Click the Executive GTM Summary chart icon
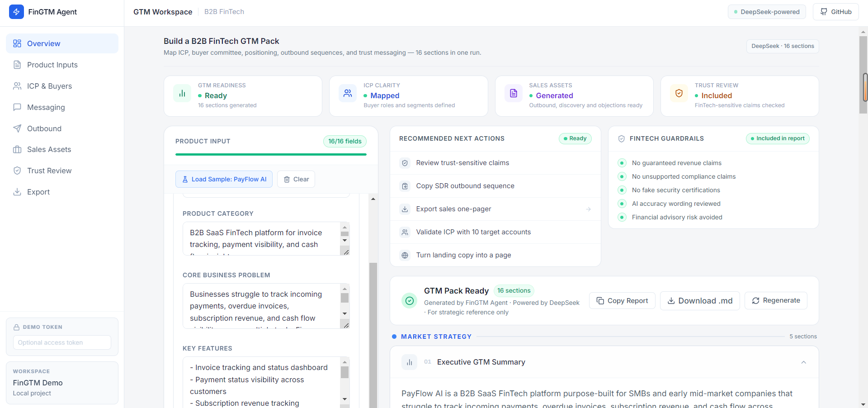This screenshot has width=868, height=408. click(x=409, y=362)
